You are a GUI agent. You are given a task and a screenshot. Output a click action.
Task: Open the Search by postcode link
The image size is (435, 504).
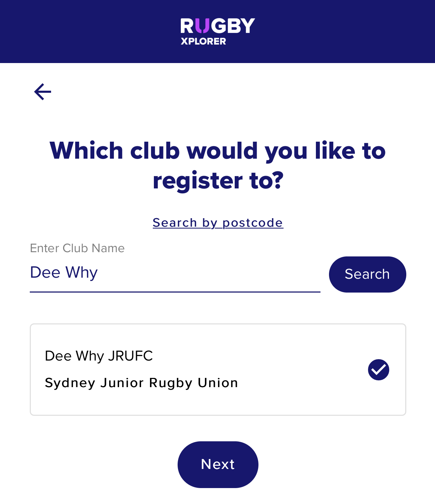(218, 223)
